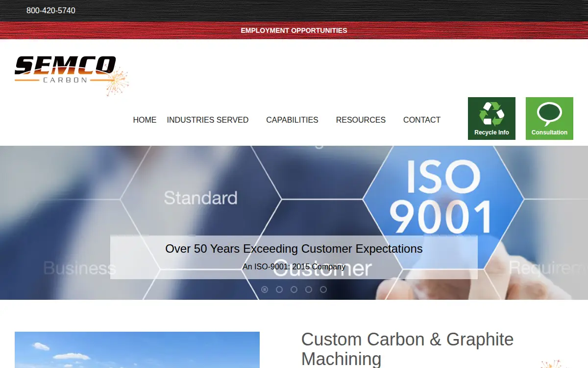This screenshot has width=588, height=368.
Task: Select the fourth slideshow dot
Action: 309,289
